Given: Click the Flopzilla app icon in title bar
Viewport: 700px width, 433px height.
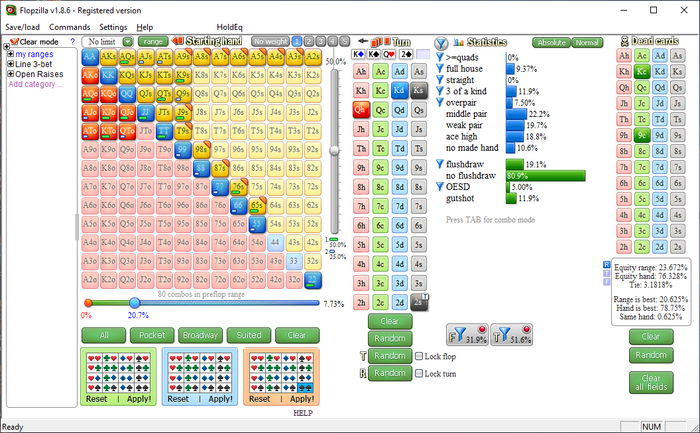Looking at the screenshot, I should 11,10.
